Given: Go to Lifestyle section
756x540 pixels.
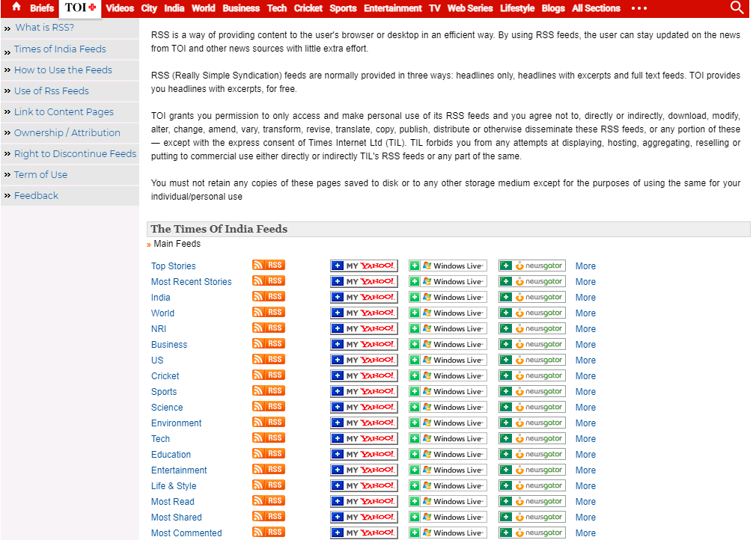Looking at the screenshot, I should click(517, 8).
